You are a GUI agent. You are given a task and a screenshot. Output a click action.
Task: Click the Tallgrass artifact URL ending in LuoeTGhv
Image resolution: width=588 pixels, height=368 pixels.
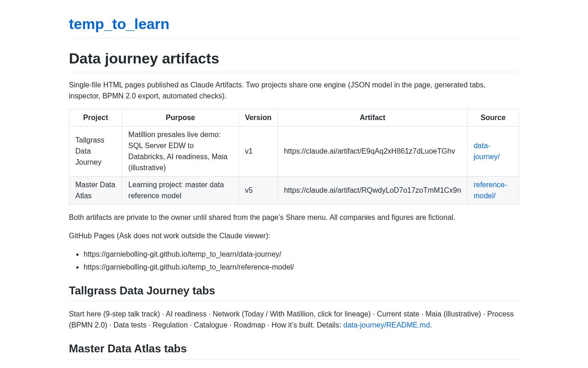tap(369, 151)
